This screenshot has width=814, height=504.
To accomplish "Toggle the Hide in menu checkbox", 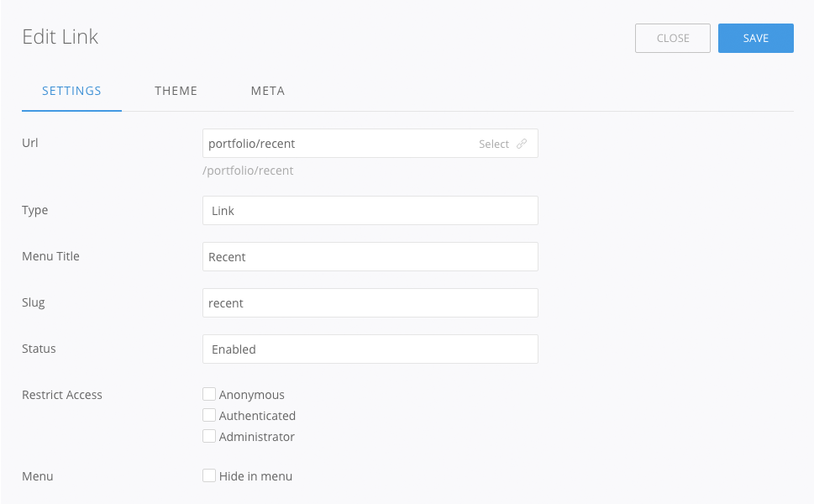I will [209, 475].
